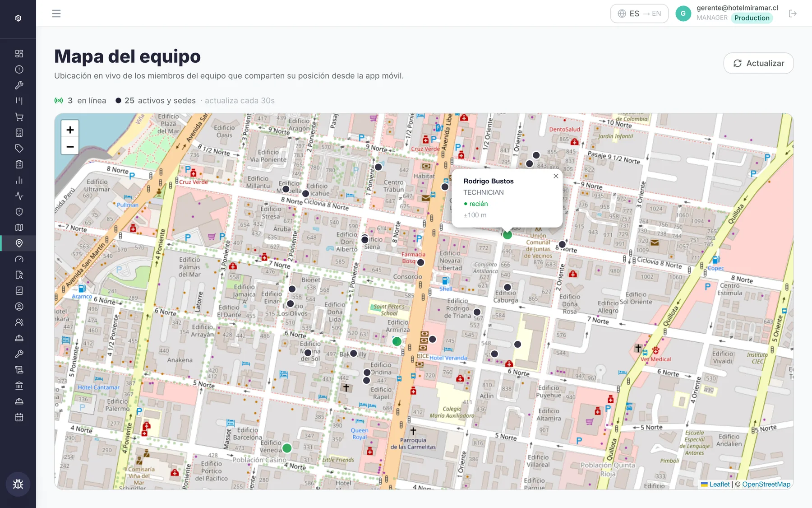Open the shield alert icon in sidebar
812x508 pixels.
[x=19, y=212]
